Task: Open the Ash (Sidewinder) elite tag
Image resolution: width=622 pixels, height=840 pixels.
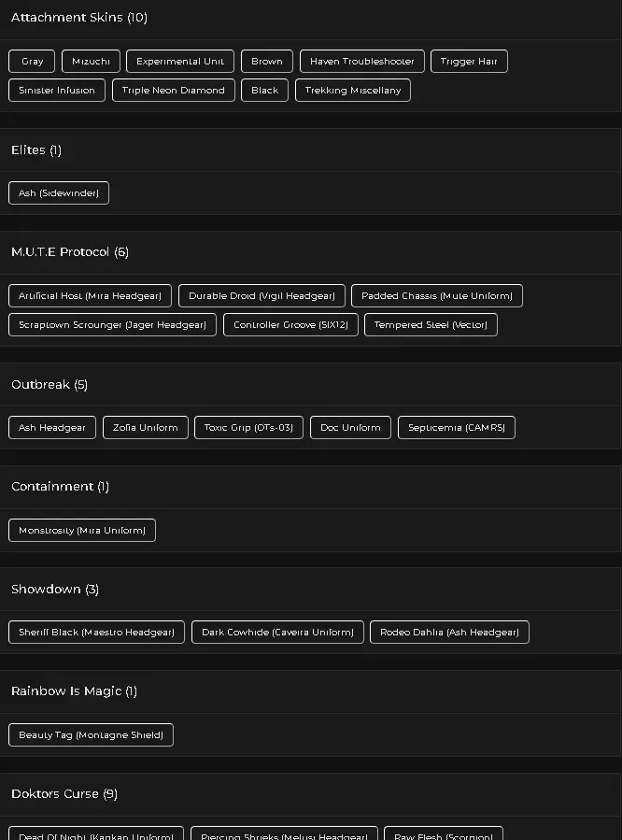Action: [x=59, y=193]
